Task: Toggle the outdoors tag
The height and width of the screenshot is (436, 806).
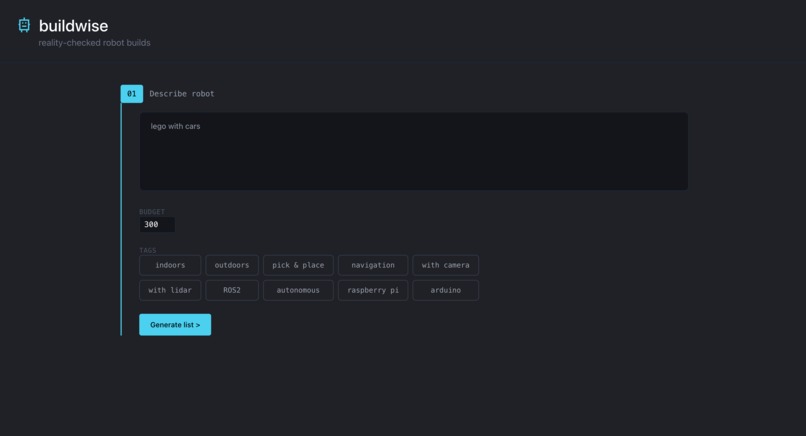Action: pos(232,265)
